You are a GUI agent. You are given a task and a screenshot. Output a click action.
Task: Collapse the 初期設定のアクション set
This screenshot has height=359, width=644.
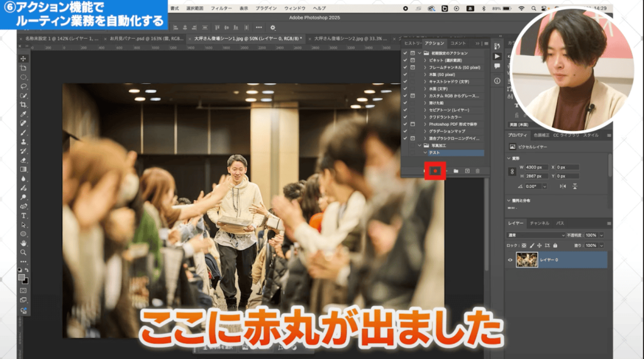pos(419,53)
